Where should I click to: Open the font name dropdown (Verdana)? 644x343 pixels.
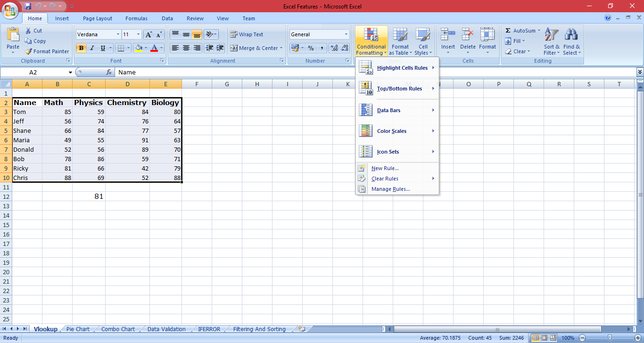click(x=118, y=34)
